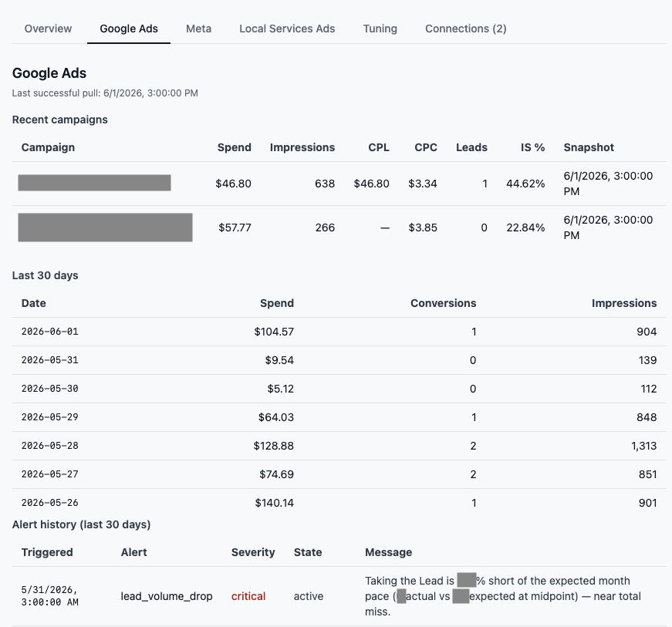Click the $140.14 daily spend value
672x627 pixels.
point(275,503)
